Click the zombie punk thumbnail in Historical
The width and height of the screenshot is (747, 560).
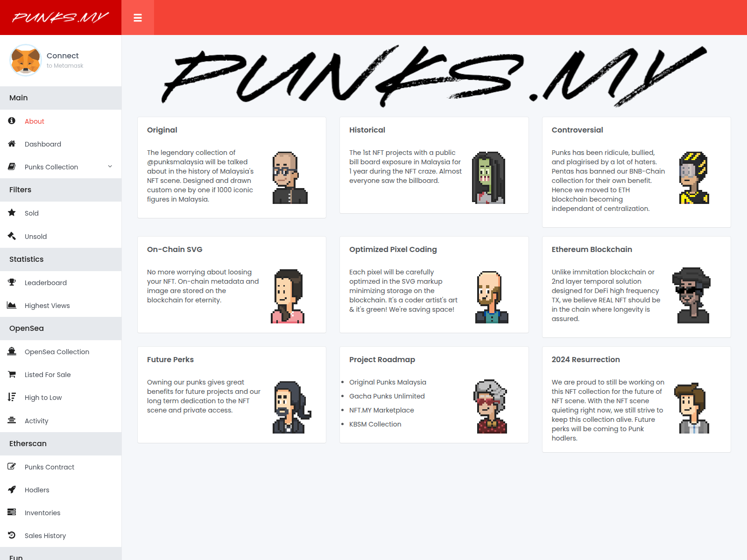click(x=489, y=178)
